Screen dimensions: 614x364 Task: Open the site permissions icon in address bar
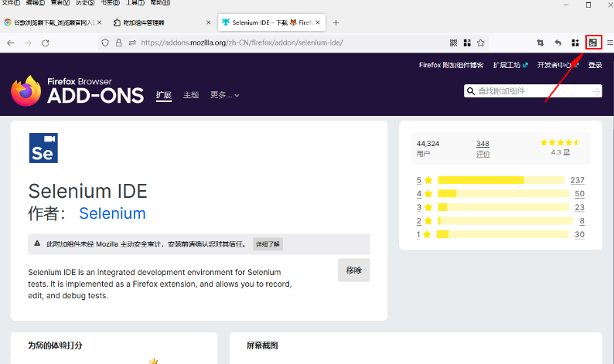[132, 43]
